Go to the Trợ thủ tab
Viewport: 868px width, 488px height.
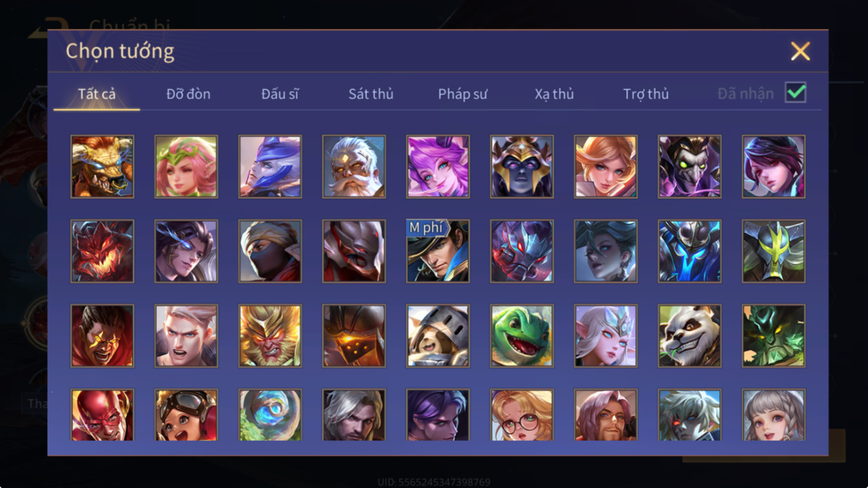point(646,94)
